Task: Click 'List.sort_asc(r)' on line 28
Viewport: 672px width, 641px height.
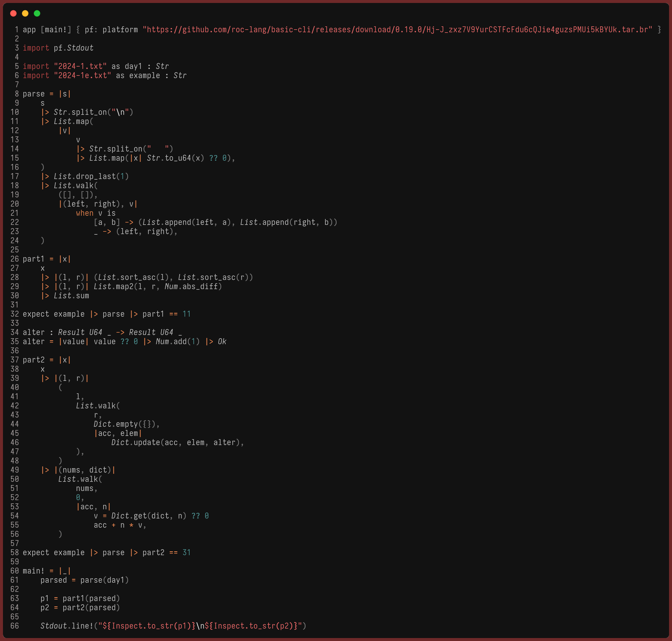Action: point(214,278)
